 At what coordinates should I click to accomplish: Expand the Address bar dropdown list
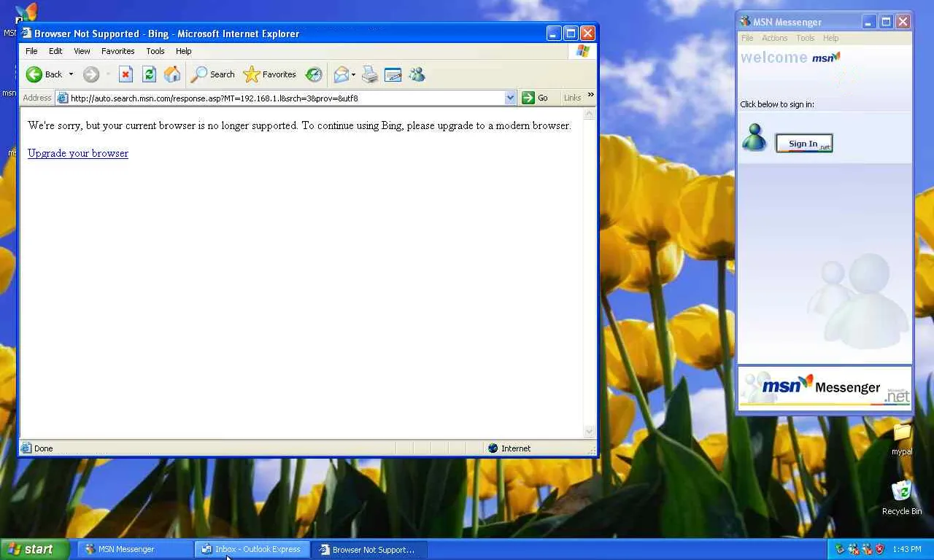coord(510,98)
